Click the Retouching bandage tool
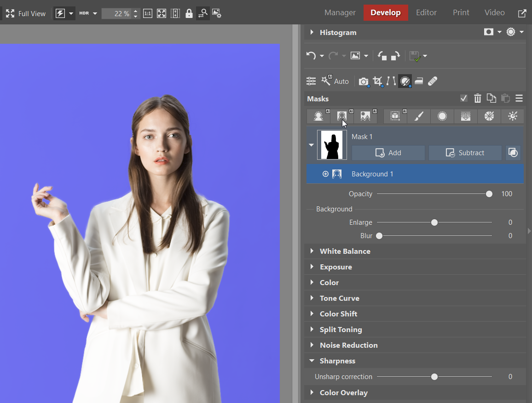Viewport: 532px width, 403px height. pyautogui.click(x=433, y=82)
